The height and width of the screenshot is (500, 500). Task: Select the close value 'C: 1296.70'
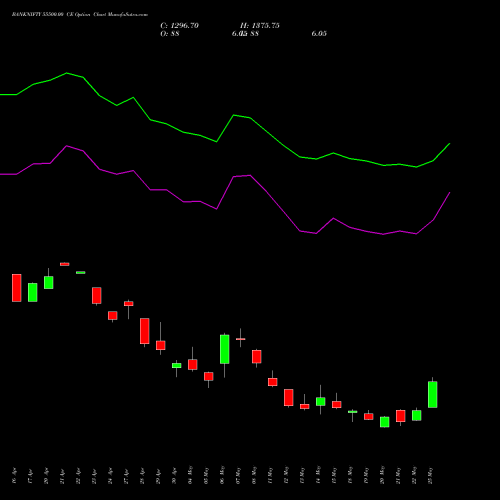[x=179, y=26]
